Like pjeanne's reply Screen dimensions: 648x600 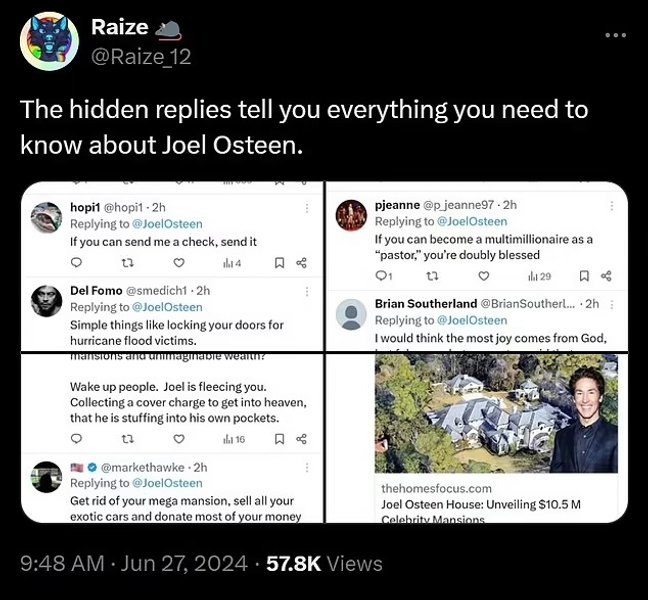click(x=483, y=277)
